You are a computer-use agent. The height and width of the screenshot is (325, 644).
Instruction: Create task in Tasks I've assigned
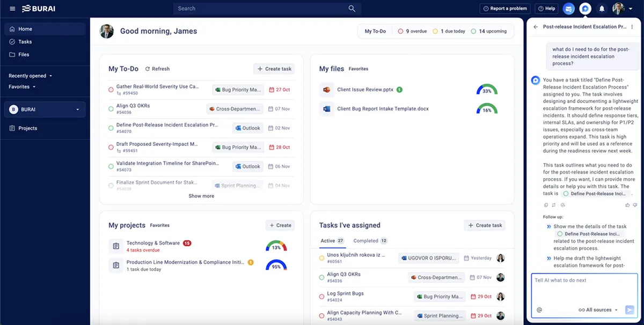coord(485,225)
